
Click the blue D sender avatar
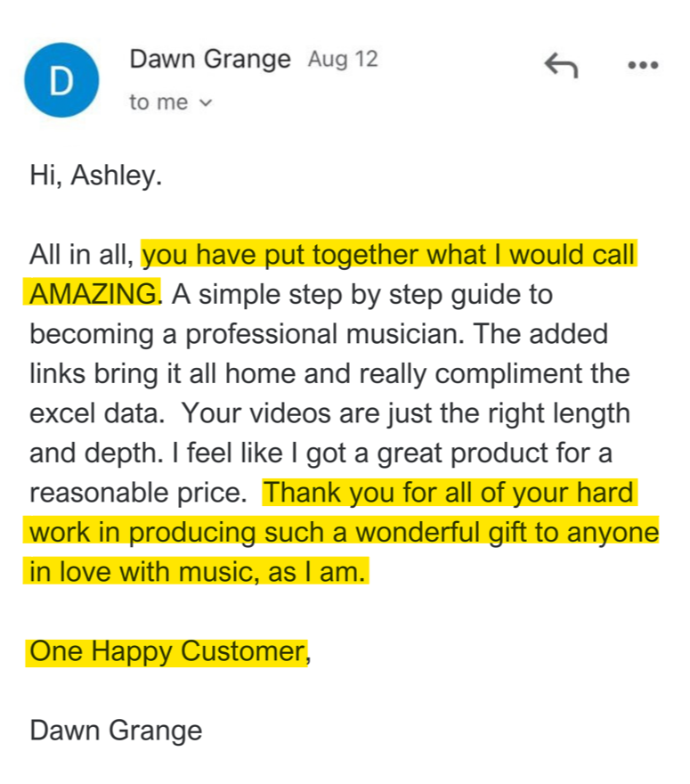[61, 80]
